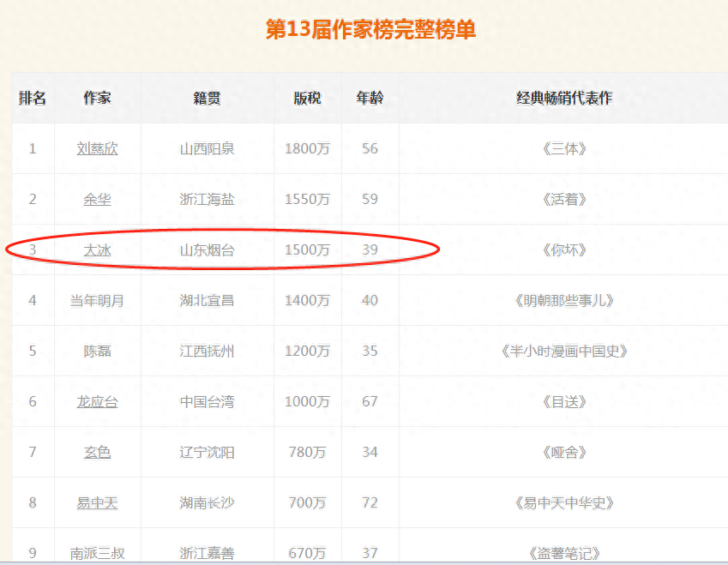
Task: Click age 34 in 玄色 row
Action: click(x=370, y=452)
